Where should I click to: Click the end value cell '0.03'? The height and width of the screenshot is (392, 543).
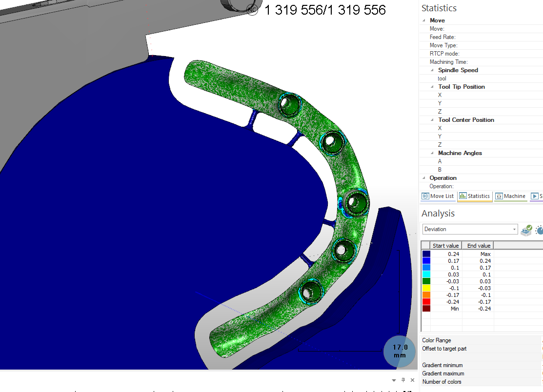coord(478,281)
